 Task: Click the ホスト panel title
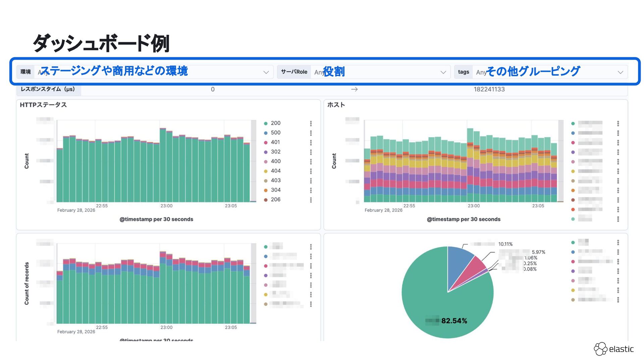336,105
